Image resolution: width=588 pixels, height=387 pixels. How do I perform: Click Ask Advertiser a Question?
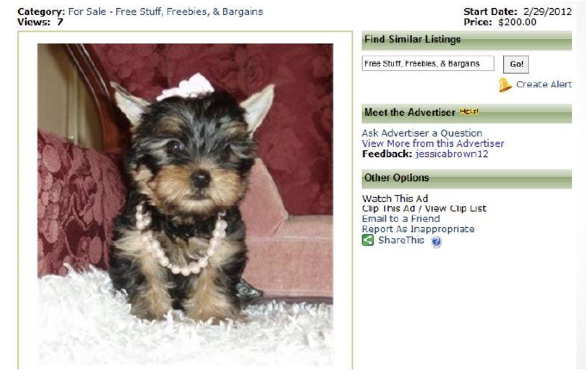pos(422,133)
